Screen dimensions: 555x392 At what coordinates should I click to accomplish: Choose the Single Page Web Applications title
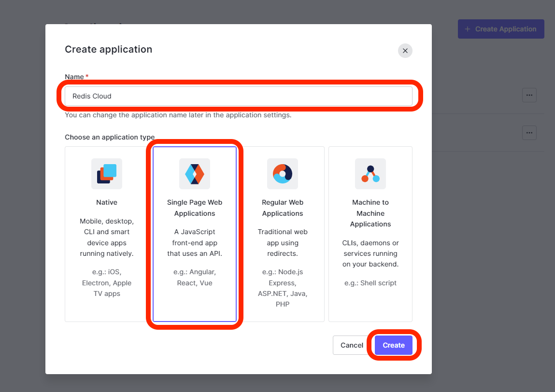point(195,208)
